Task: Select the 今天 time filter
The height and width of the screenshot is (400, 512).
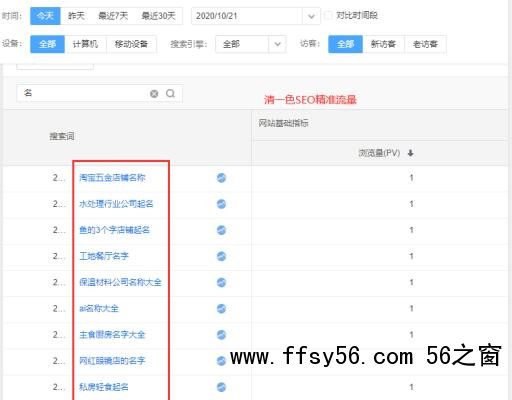Action: pos(45,16)
